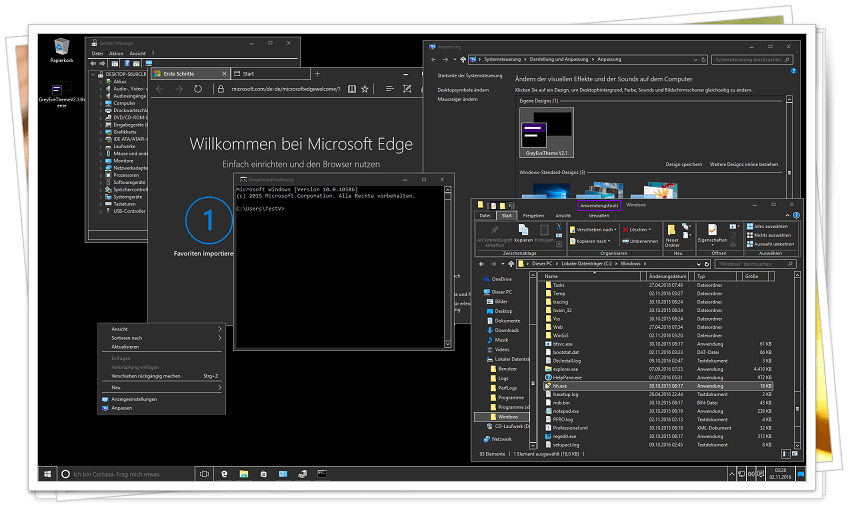The width and height of the screenshot is (848, 506).
Task: Open Kopieren nach dropdown in Explorer
Action: [x=590, y=241]
